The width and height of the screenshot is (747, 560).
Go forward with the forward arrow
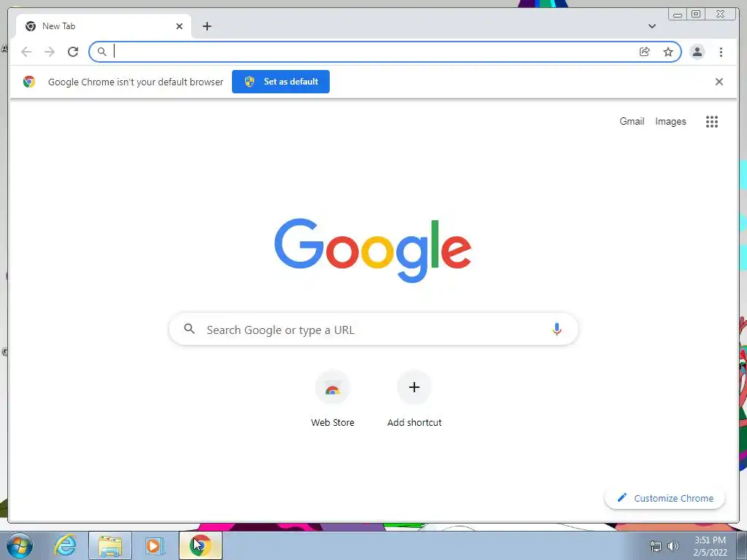pyautogui.click(x=50, y=52)
